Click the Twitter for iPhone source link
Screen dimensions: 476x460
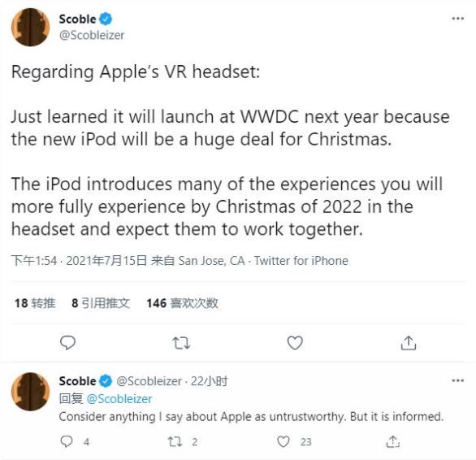click(301, 261)
